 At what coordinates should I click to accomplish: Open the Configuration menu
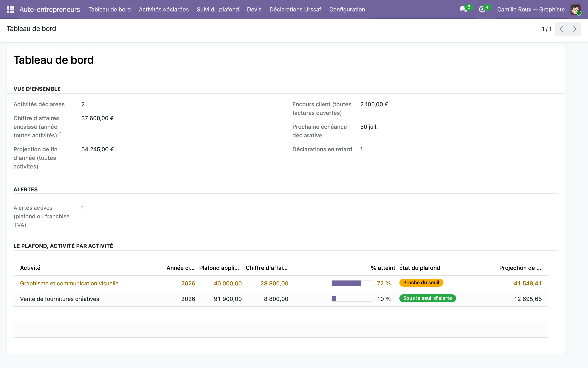click(347, 9)
